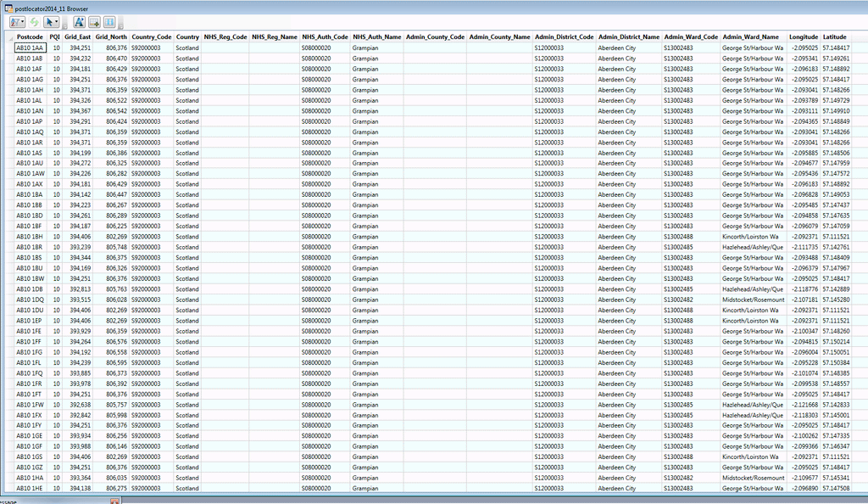This screenshot has height=504, width=868.
Task: Click the Longitude column header
Action: click(804, 37)
